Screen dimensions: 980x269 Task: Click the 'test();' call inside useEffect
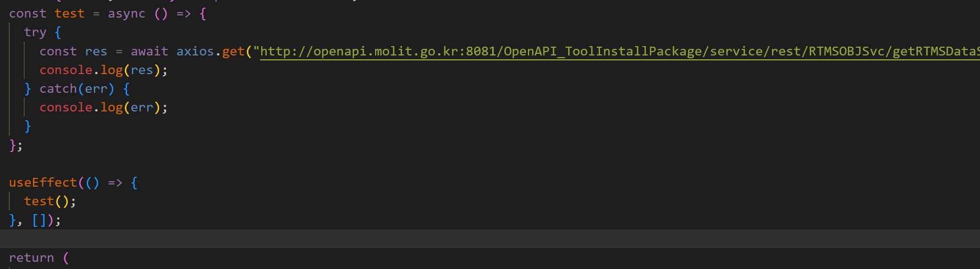point(50,201)
